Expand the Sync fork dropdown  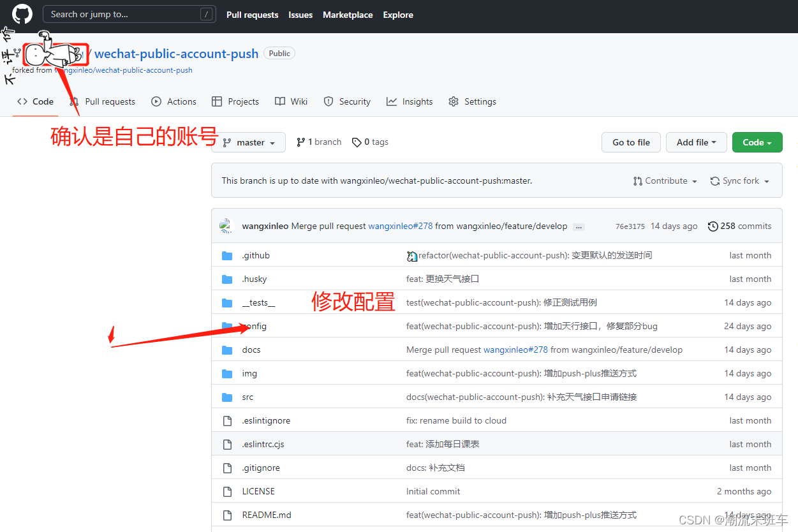coord(739,181)
